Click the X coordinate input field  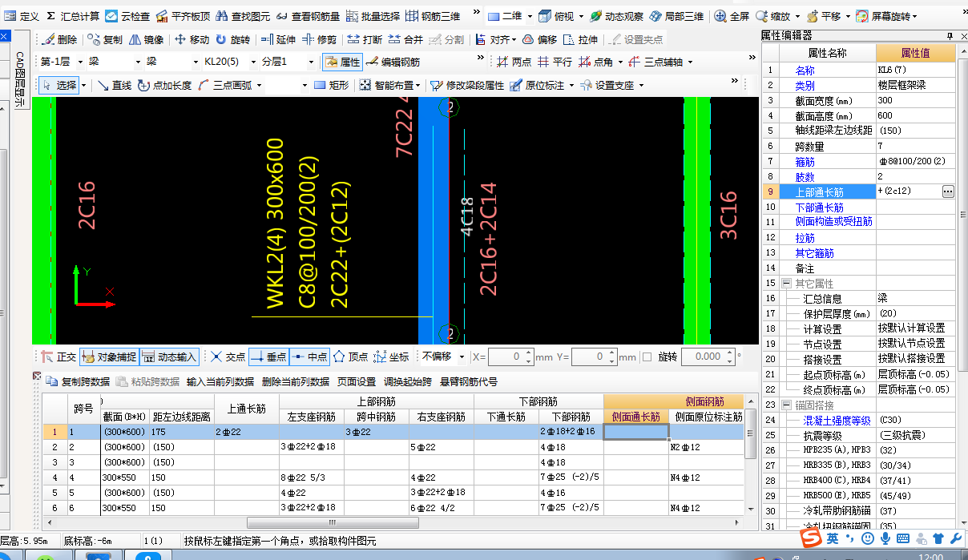coord(510,357)
